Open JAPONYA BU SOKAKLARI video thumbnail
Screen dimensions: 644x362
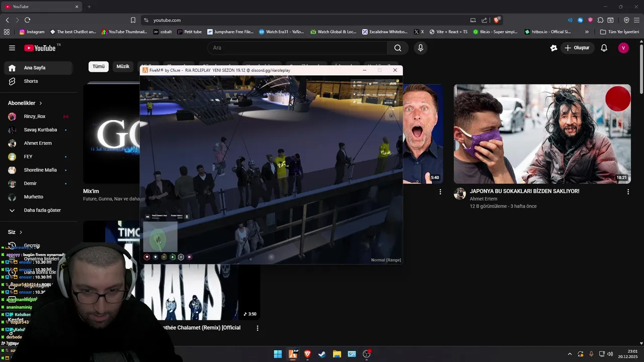[x=542, y=134]
